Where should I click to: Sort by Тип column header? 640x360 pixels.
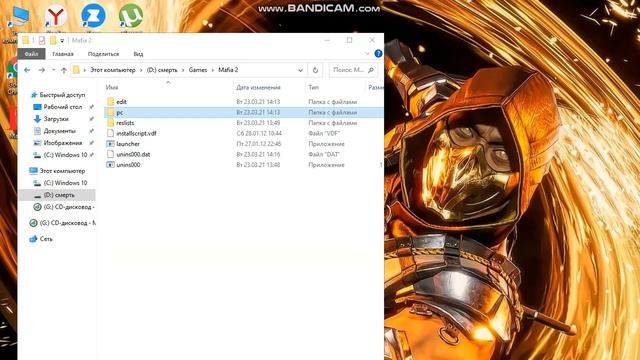click(x=313, y=87)
